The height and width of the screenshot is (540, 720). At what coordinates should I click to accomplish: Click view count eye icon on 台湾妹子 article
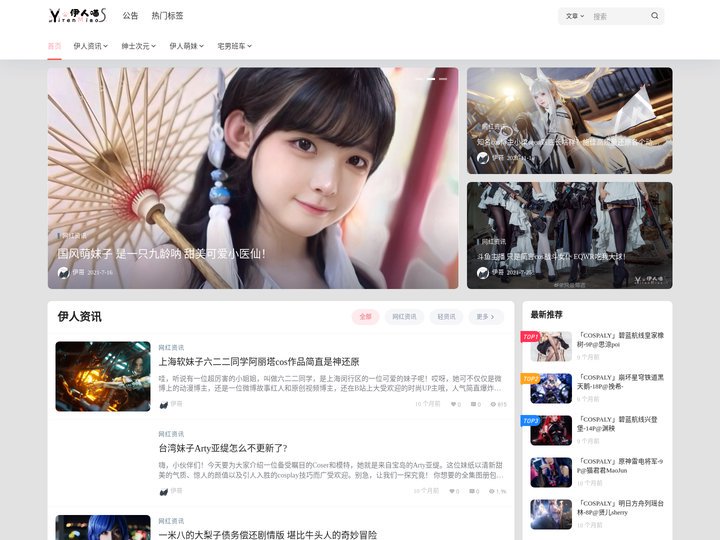pos(492,491)
